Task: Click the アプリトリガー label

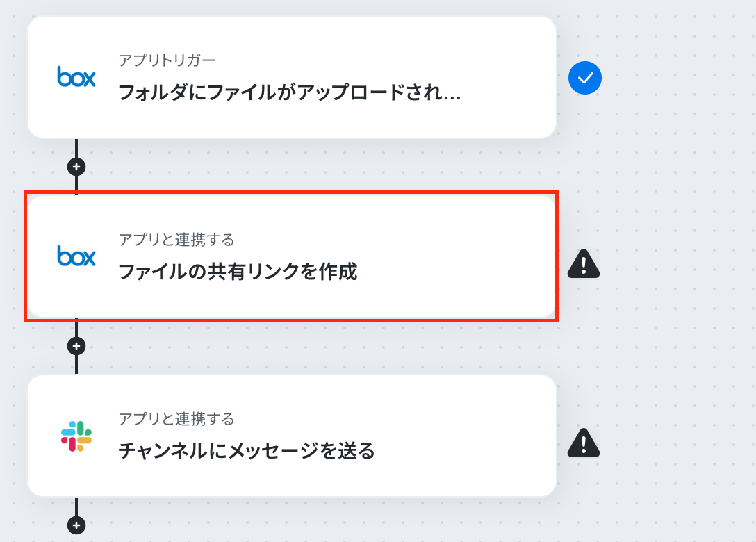Action: (167, 60)
